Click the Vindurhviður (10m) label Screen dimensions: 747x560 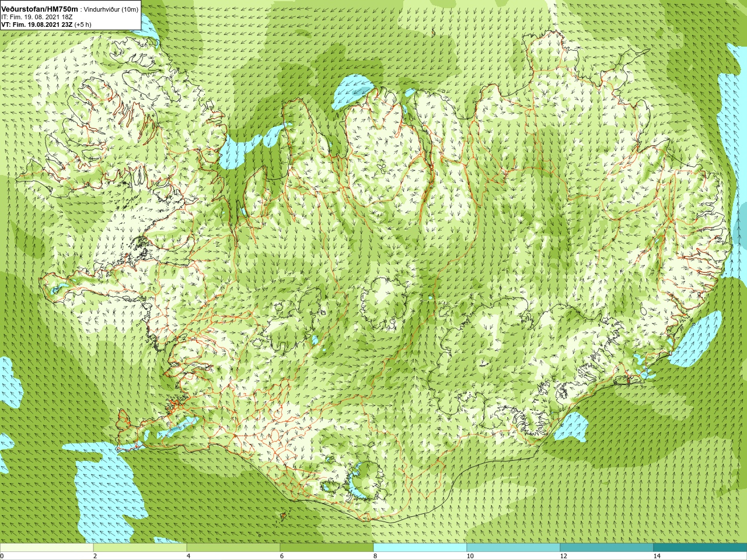coord(111,9)
